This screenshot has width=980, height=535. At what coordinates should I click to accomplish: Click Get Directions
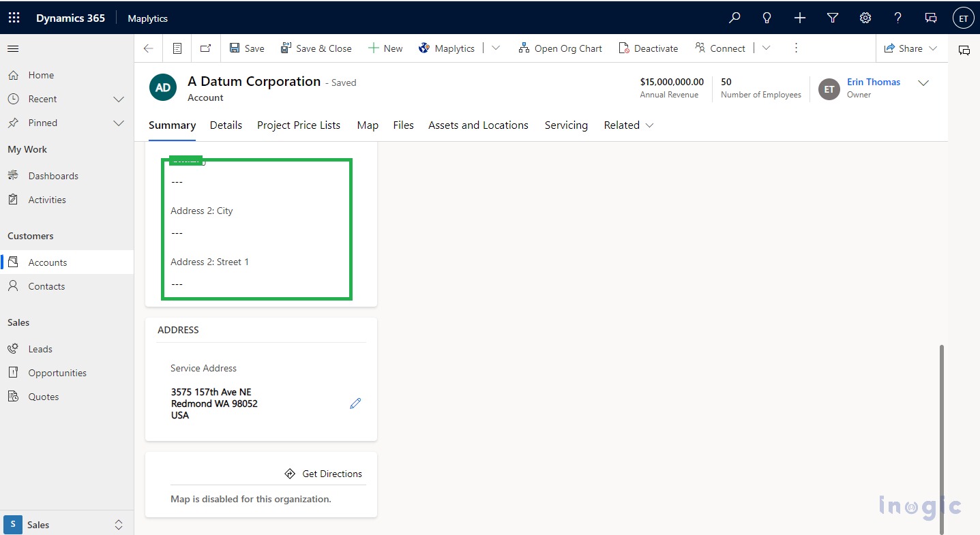323,474
